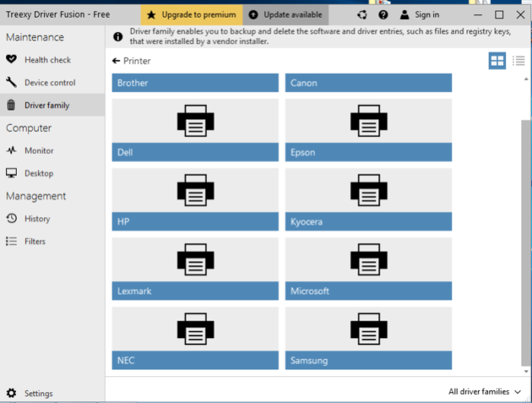The image size is (532, 403).
Task: Click Upgrade to premium button
Action: tap(192, 14)
